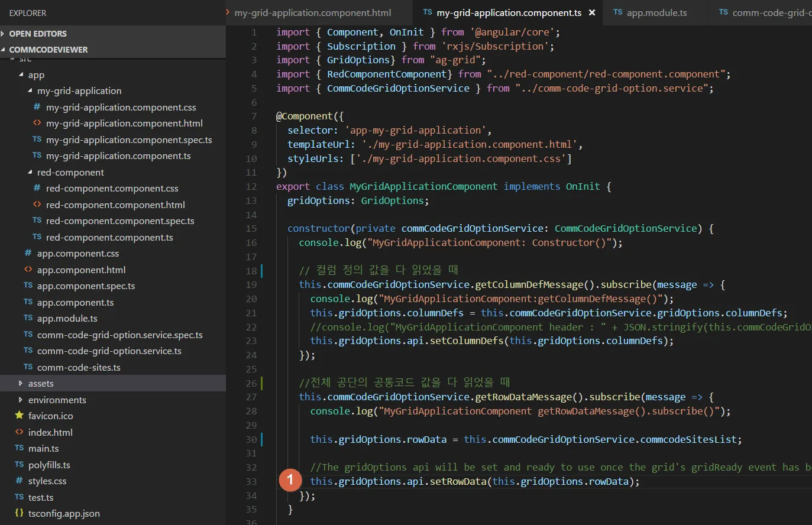The width and height of the screenshot is (812, 525).
Task: Close the my-grid-application.component.ts tab
Action: click(x=591, y=12)
